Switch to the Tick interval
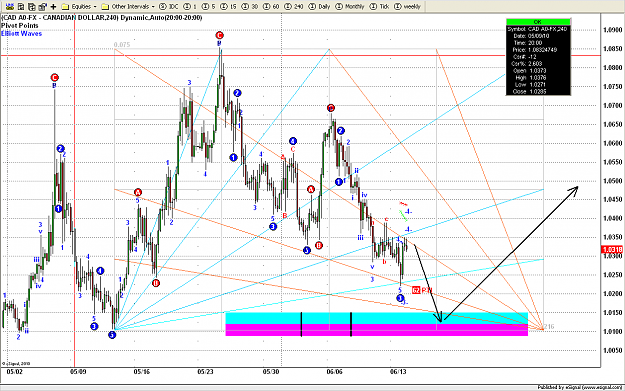Screen dimensions: 625x391 pos(379,7)
